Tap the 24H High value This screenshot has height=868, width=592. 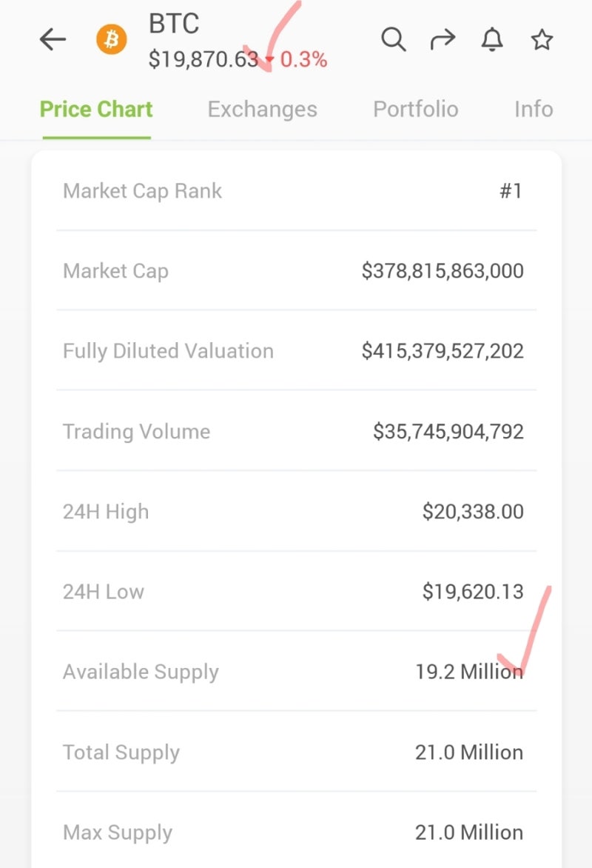(473, 512)
